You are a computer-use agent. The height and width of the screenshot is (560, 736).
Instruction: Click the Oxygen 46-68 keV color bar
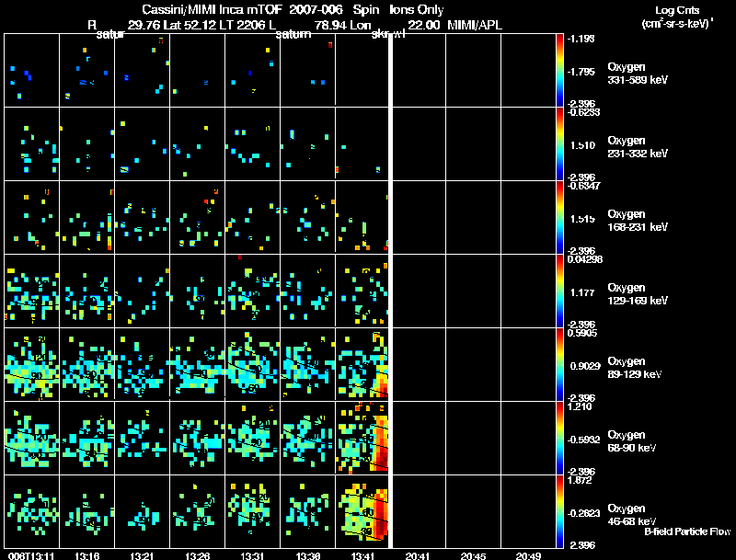pyautogui.click(x=560, y=511)
